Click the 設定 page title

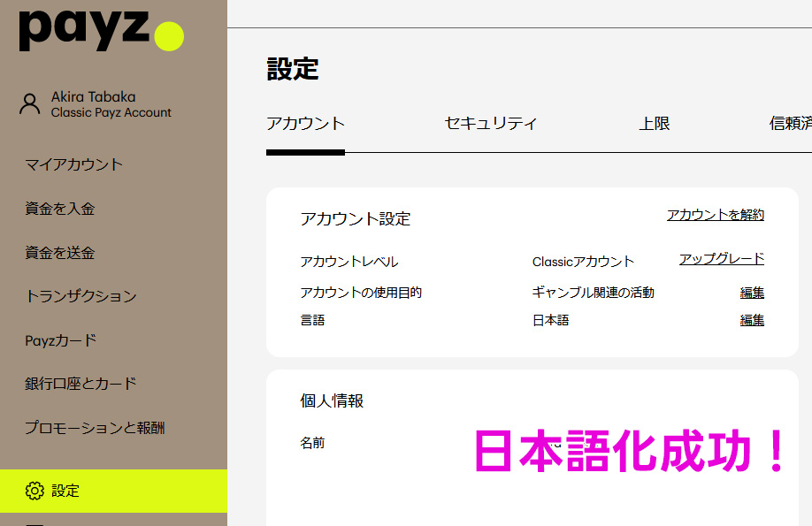(x=293, y=69)
